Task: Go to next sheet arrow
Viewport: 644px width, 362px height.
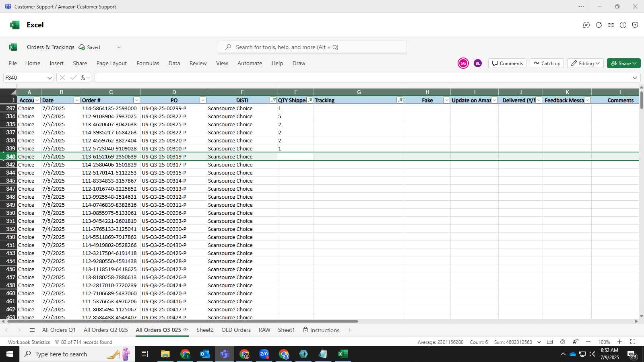Action: tap(19, 330)
